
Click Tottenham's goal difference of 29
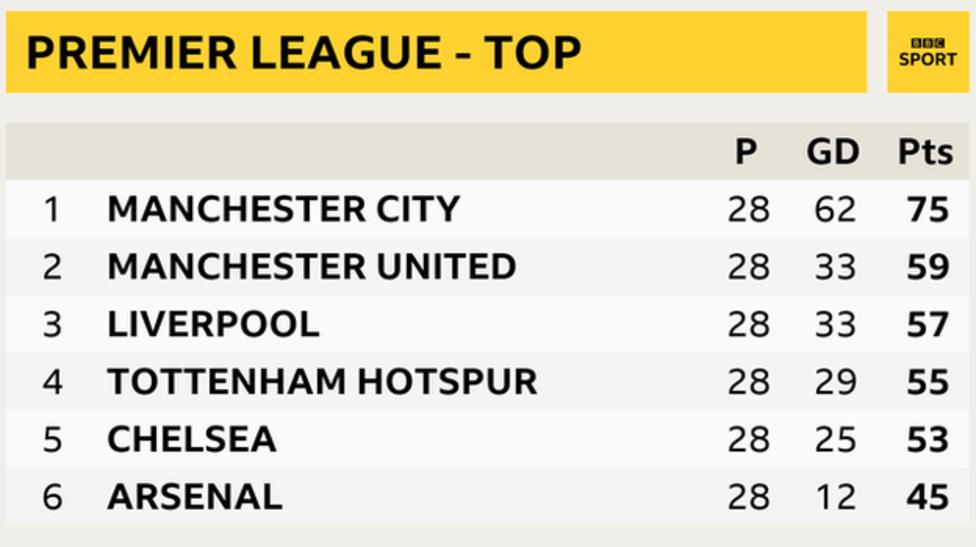point(835,381)
